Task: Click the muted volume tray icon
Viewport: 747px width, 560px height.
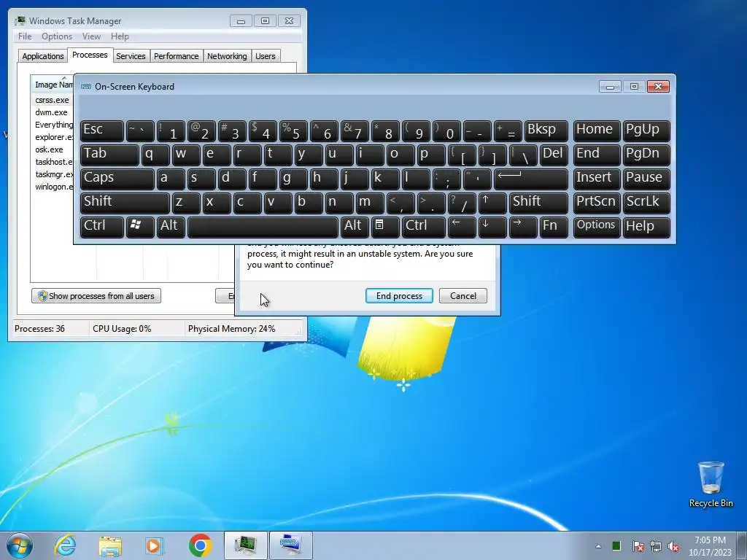Action: pyautogui.click(x=673, y=546)
